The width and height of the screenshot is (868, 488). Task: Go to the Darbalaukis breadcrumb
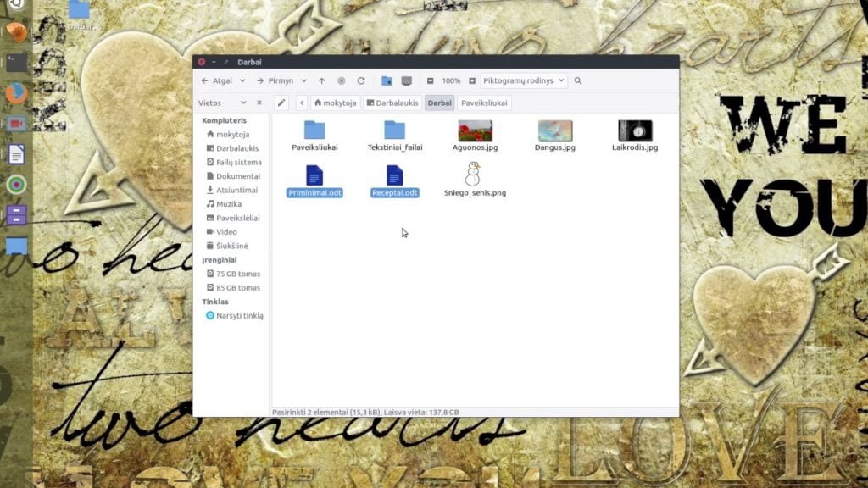pos(392,103)
